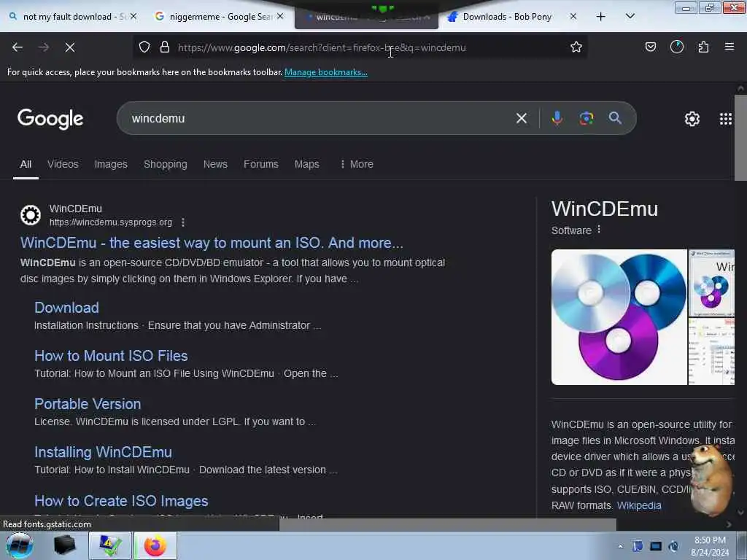
Task: Submit search with magnifier icon
Action: click(615, 118)
